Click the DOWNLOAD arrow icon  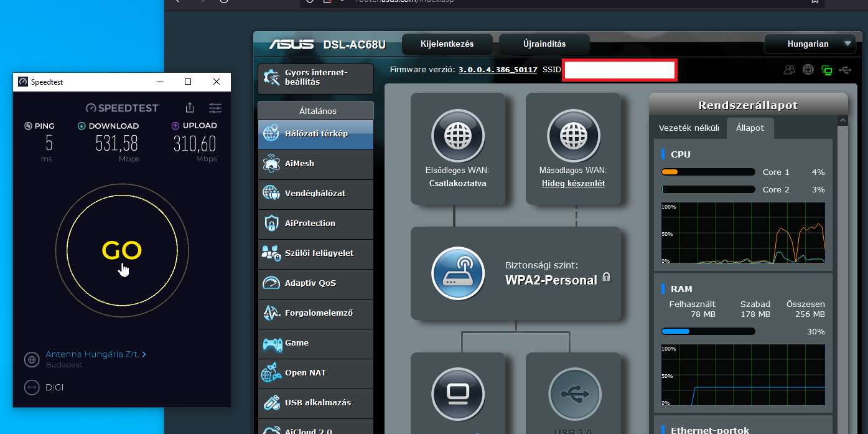[x=82, y=126]
